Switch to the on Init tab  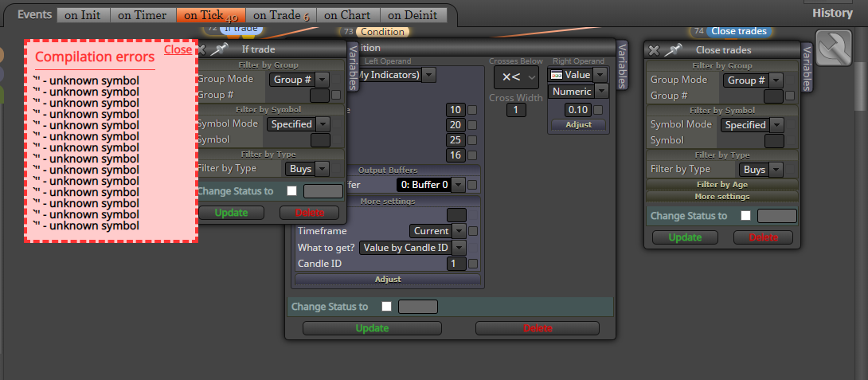pyautogui.click(x=83, y=15)
